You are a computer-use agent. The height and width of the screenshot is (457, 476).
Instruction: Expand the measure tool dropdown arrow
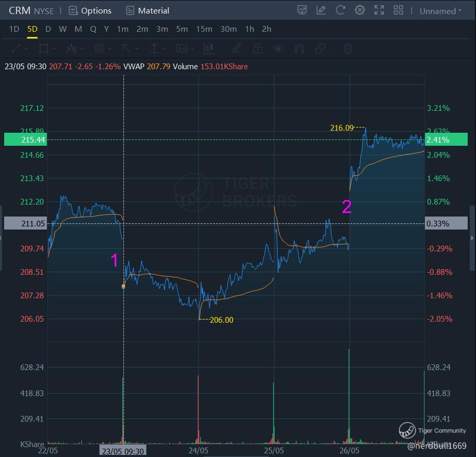tap(165, 48)
